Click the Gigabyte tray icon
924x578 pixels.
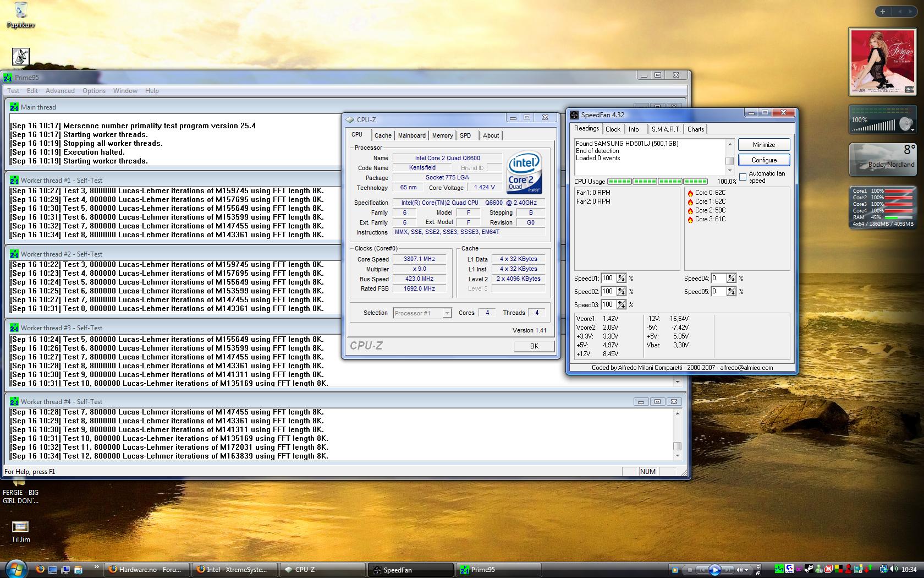point(789,569)
